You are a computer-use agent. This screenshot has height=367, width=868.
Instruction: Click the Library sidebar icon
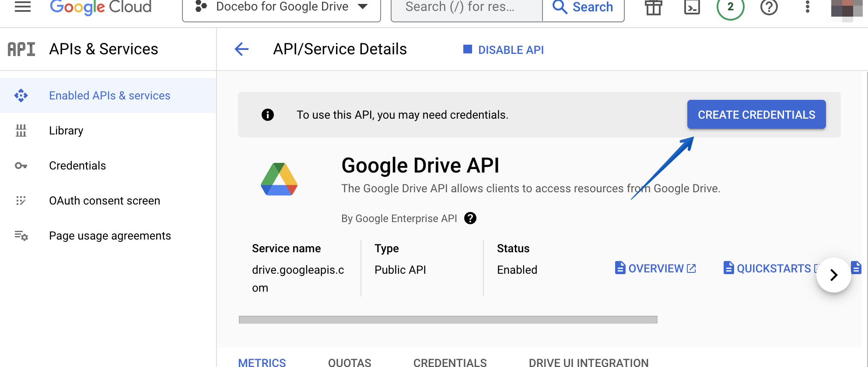(x=21, y=131)
